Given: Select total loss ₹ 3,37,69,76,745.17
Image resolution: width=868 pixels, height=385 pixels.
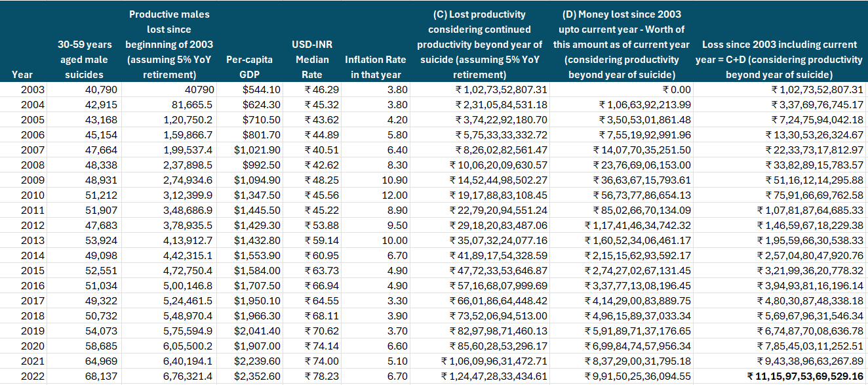Looking at the screenshot, I should [x=818, y=105].
